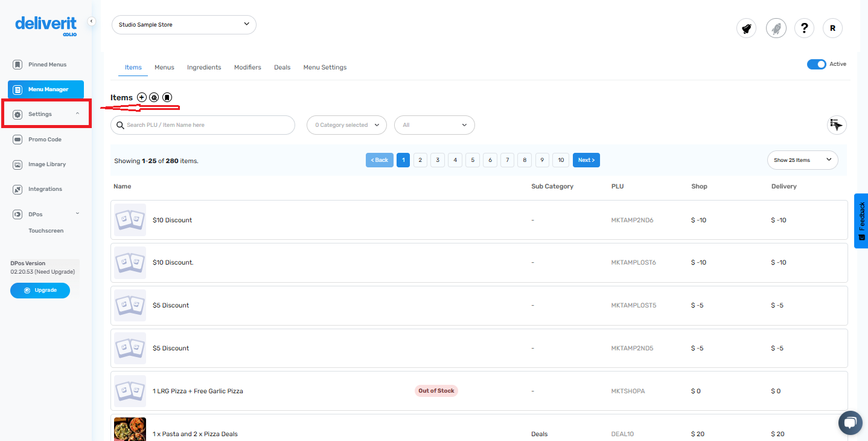Click the Upgrade button in the sidebar
This screenshot has height=441, width=868.
tap(40, 290)
